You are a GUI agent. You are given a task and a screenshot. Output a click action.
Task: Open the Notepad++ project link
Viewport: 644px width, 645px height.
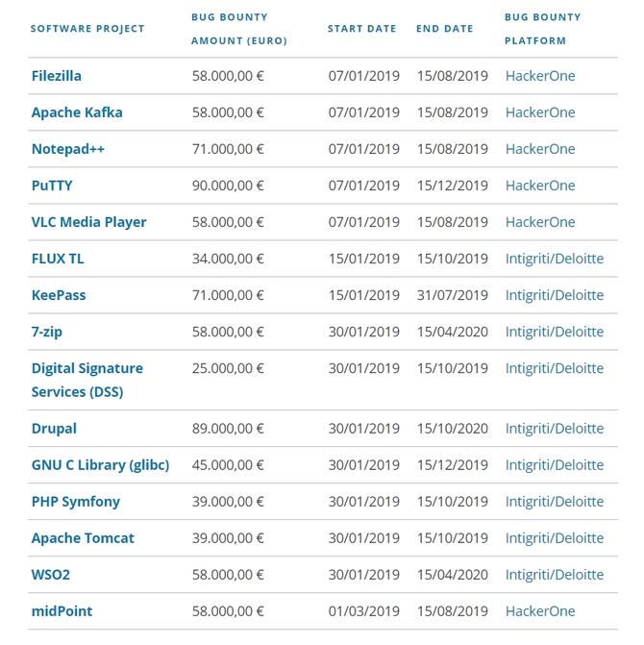(x=68, y=149)
